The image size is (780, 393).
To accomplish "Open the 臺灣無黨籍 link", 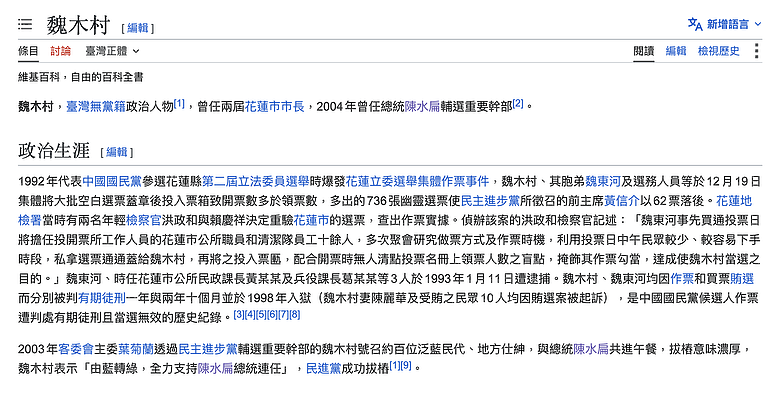I will click(96, 106).
